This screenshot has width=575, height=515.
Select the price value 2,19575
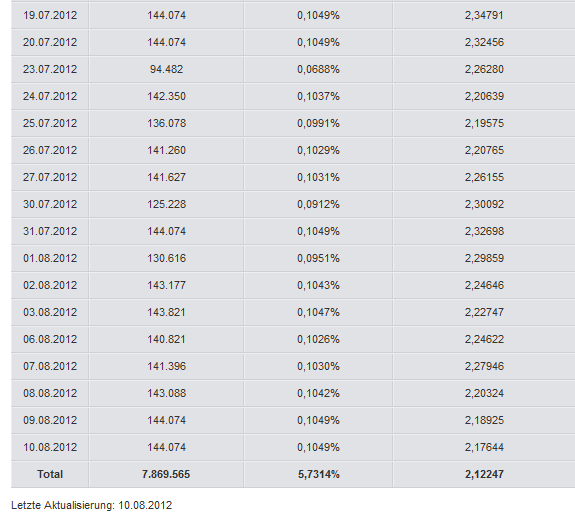tap(484, 123)
